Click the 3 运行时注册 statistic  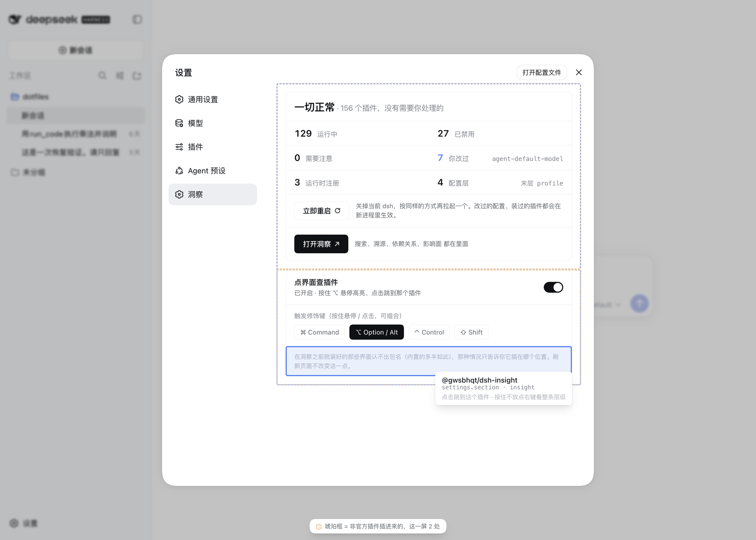click(317, 183)
